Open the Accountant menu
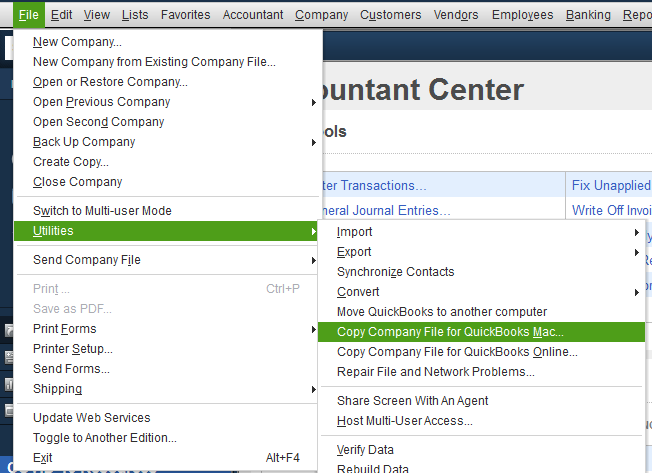 click(253, 15)
